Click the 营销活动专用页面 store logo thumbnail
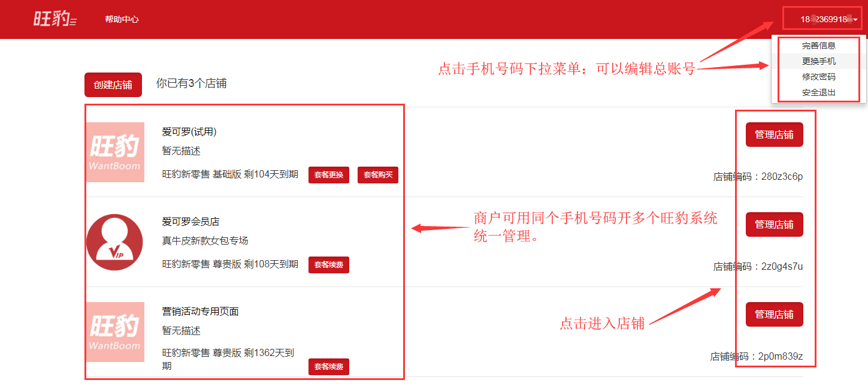Image resolution: width=868 pixels, height=386 pixels. click(115, 332)
